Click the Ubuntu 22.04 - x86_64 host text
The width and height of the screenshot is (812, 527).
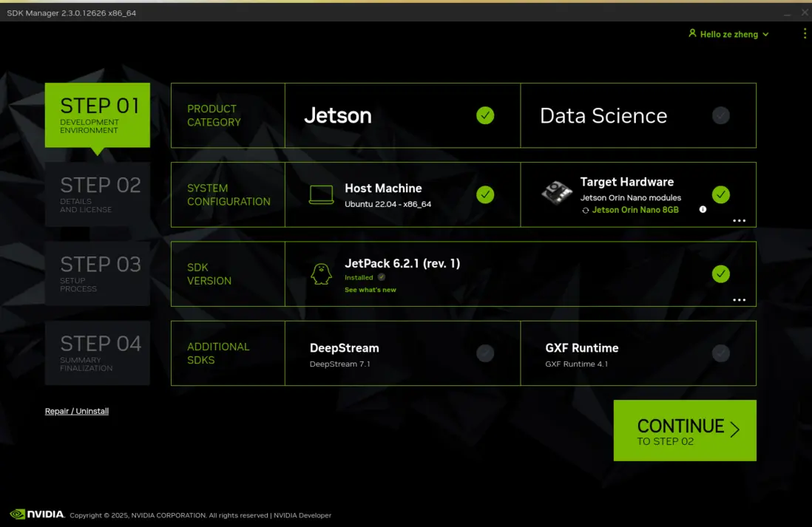(x=388, y=204)
